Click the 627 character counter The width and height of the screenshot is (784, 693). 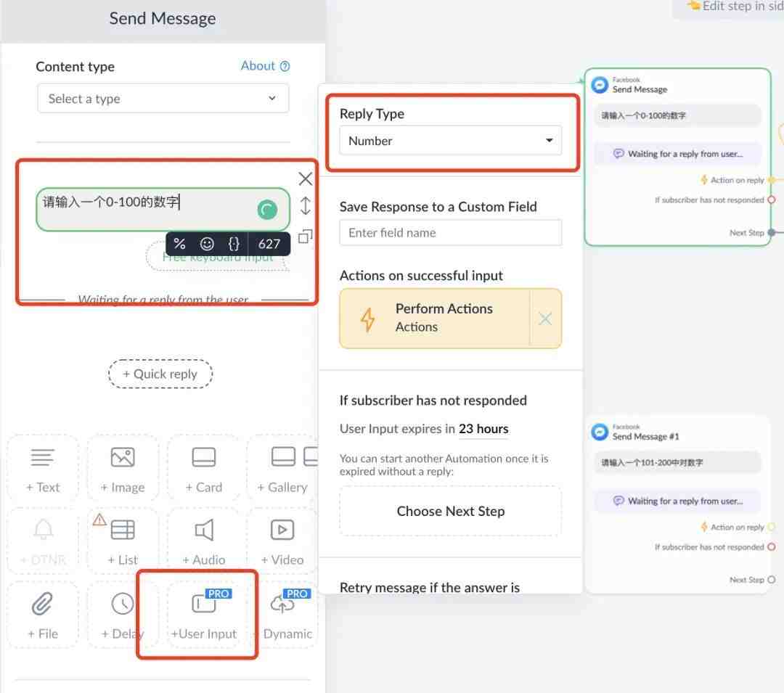[x=269, y=244]
